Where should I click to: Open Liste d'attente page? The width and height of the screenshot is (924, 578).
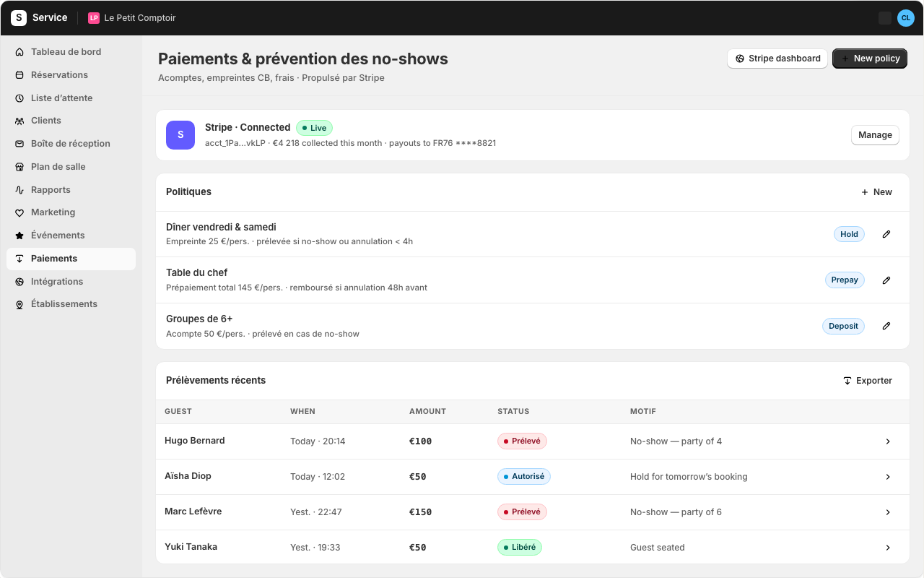(71, 98)
